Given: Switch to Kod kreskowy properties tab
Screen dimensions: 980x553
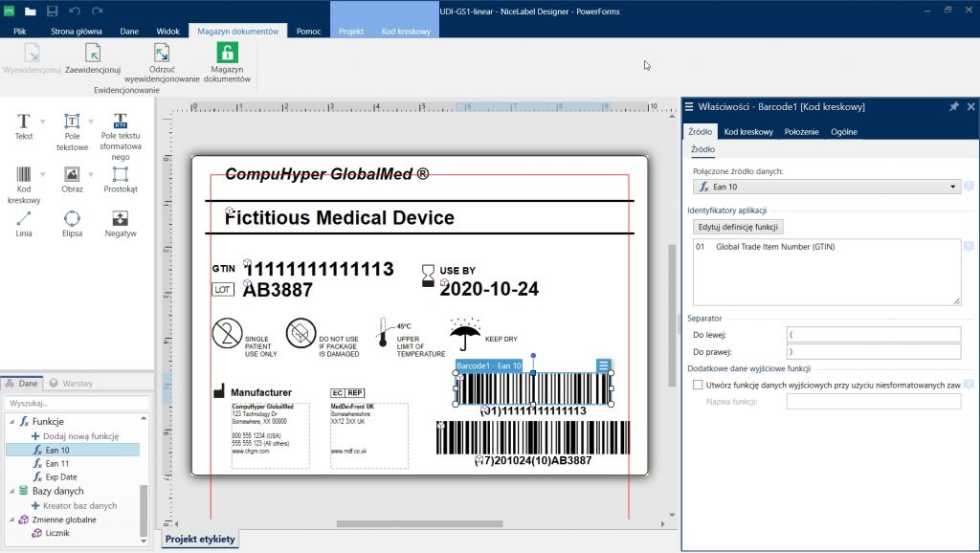Looking at the screenshot, I should tap(748, 132).
